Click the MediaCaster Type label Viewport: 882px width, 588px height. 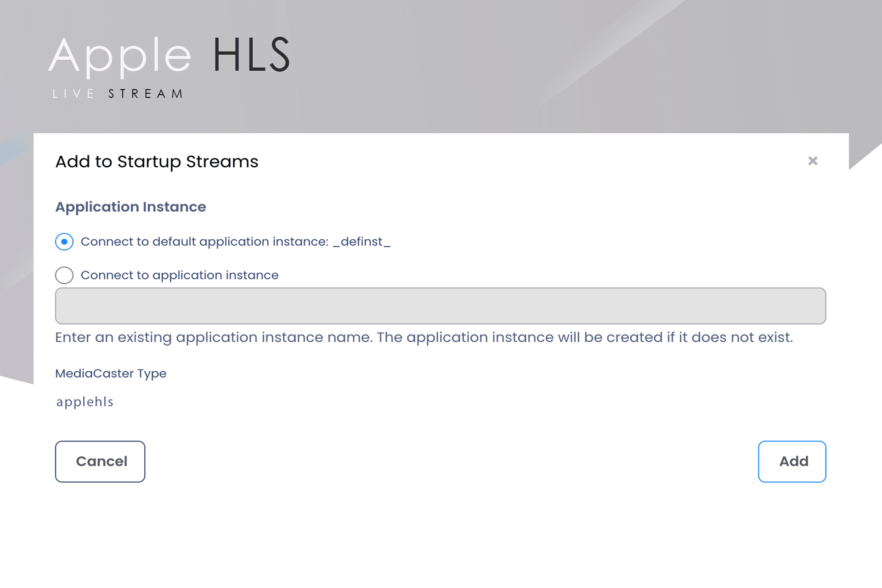111,373
